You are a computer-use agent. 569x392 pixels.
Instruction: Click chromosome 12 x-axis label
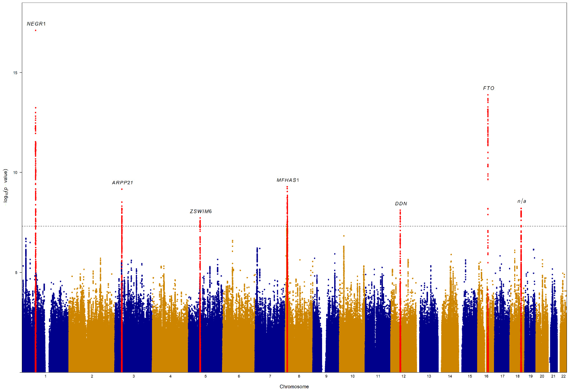[x=404, y=376]
